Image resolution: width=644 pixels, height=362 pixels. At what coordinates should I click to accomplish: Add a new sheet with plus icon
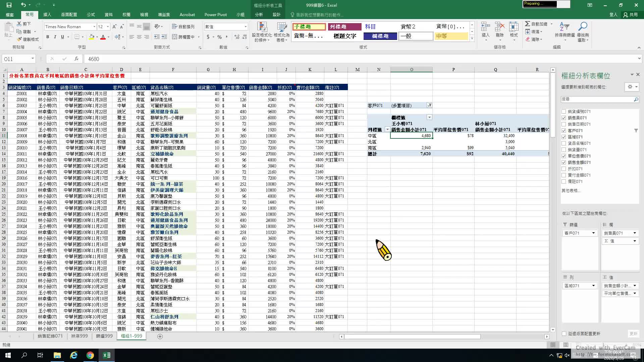pyautogui.click(x=160, y=336)
